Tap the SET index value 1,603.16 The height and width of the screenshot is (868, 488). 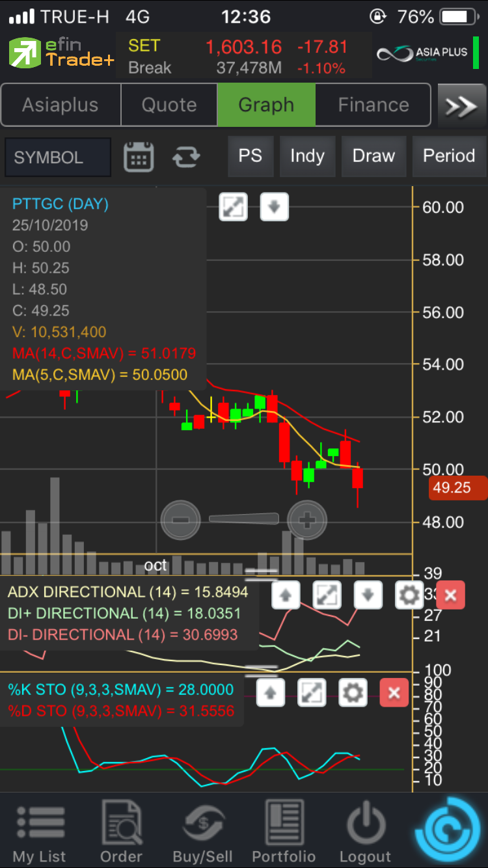(243, 47)
